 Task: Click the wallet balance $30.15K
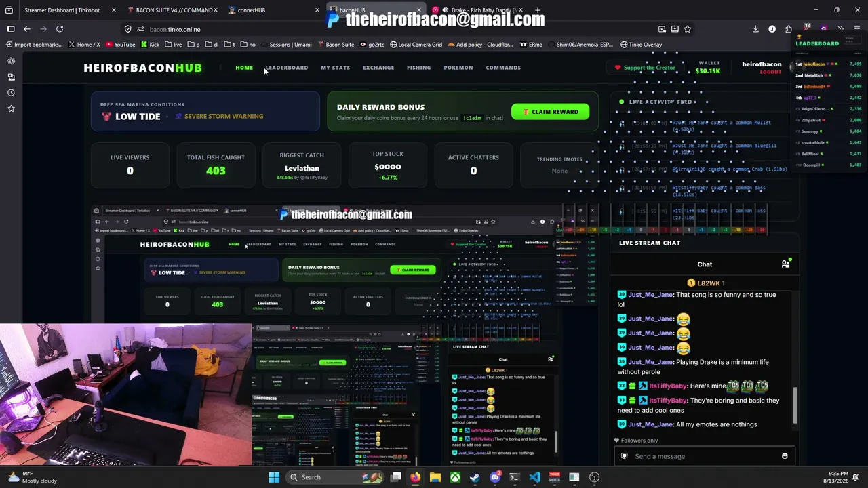click(x=708, y=71)
